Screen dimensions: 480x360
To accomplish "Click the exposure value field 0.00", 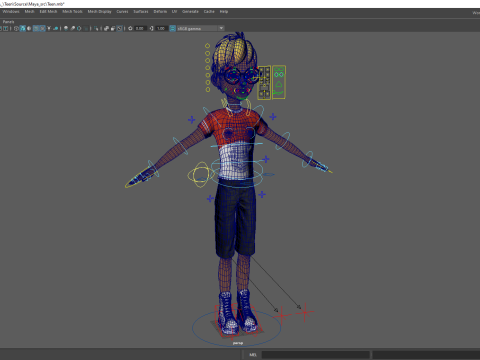I will [x=140, y=29].
